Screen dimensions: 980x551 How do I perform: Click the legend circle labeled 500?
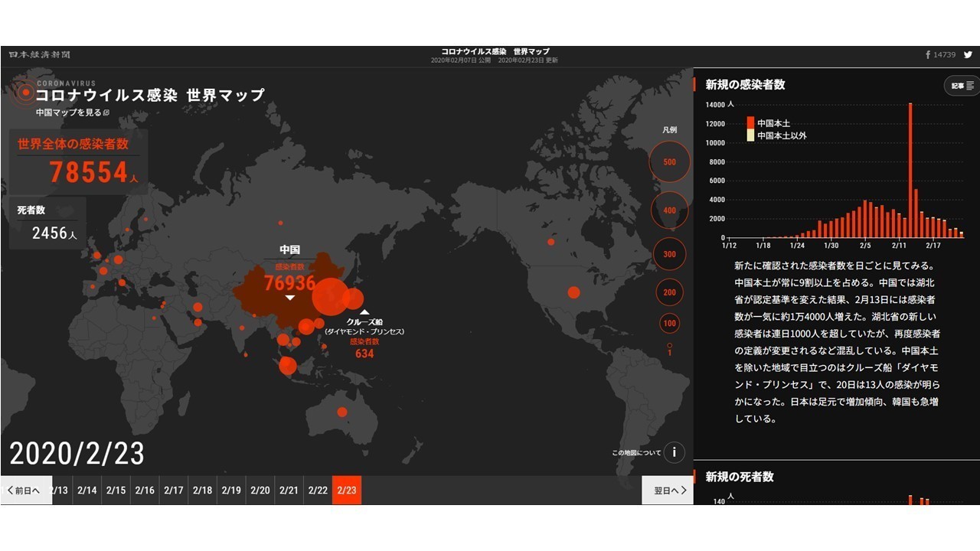[x=670, y=162]
